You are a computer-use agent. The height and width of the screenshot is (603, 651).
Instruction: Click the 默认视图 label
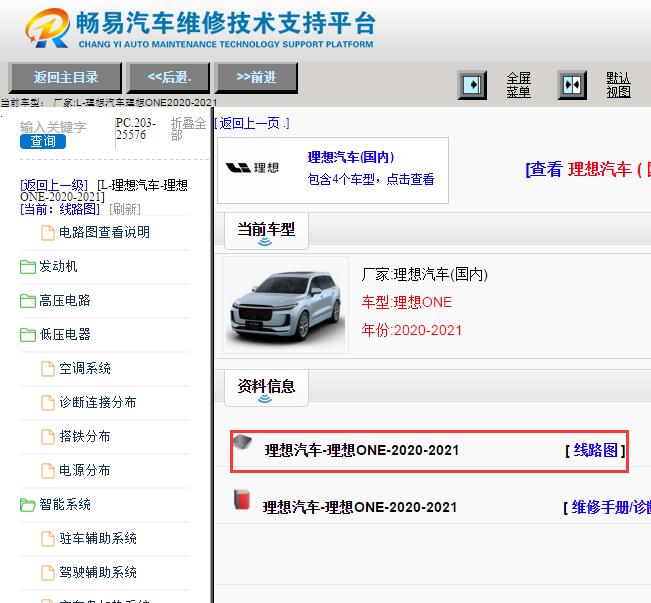coord(618,85)
